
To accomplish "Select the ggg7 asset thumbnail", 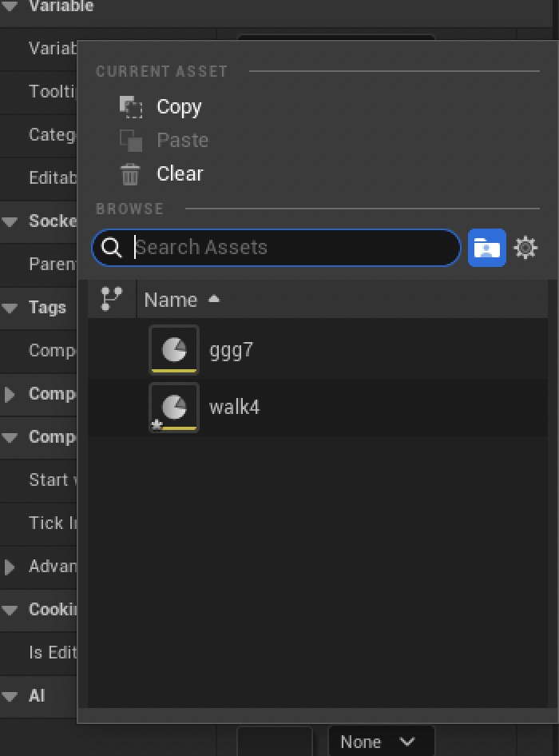I will [174, 349].
